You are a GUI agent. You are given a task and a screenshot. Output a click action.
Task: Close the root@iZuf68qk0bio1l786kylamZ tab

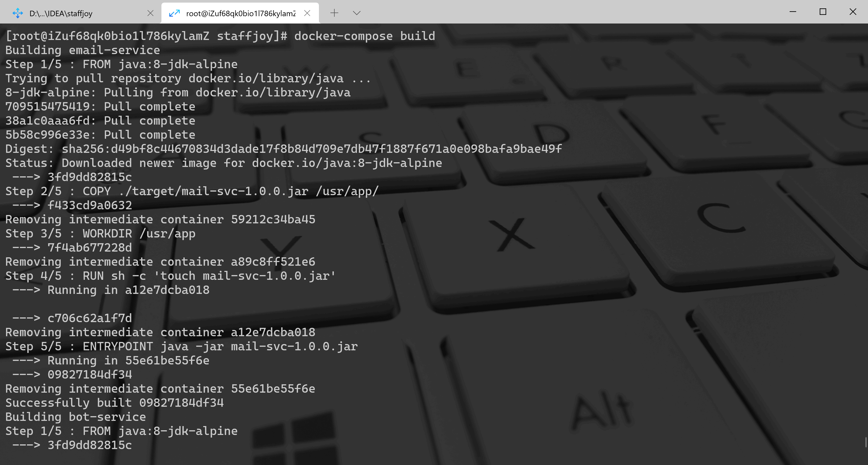[307, 13]
